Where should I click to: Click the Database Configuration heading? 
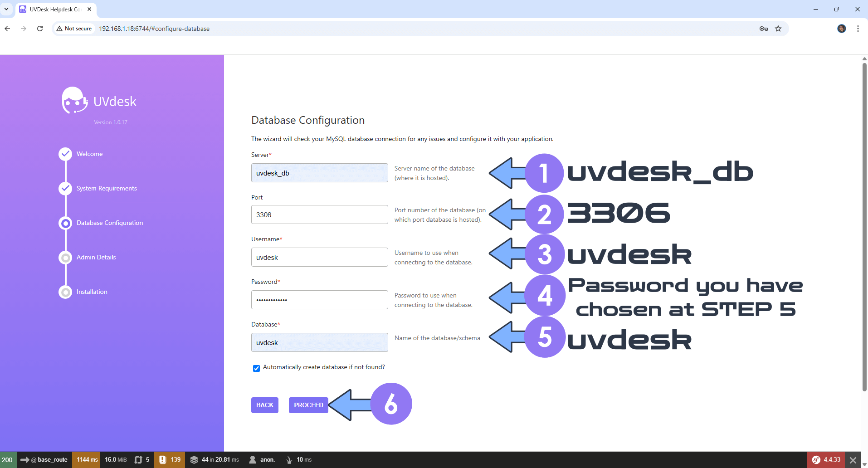(308, 120)
